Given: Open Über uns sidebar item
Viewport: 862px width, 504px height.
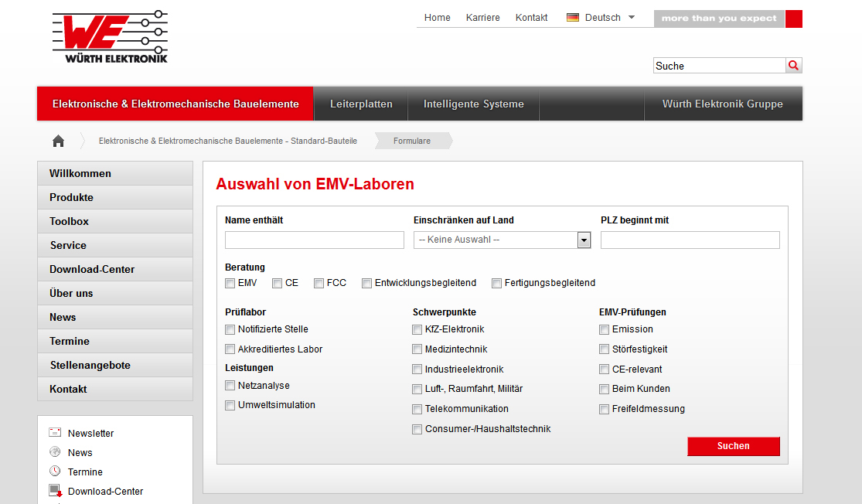Looking at the screenshot, I should pyautogui.click(x=115, y=294).
